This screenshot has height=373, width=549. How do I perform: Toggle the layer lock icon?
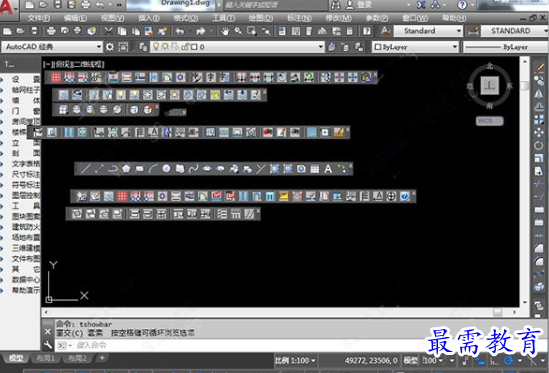[185, 47]
